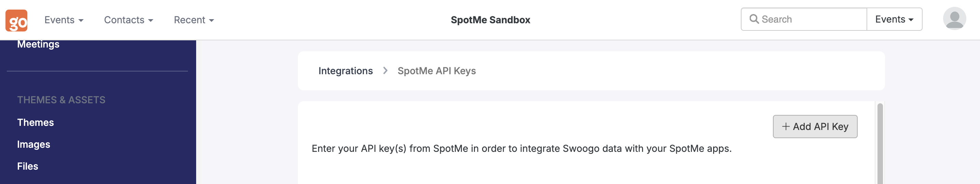Click the plus icon on Add API Key
980x184 pixels.
(x=786, y=127)
